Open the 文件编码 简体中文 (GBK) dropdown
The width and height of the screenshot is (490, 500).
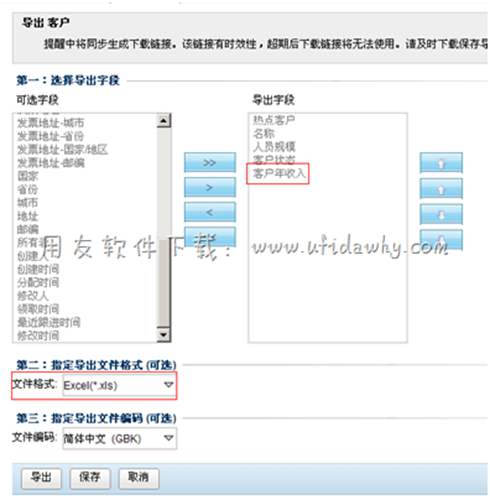[120, 438]
